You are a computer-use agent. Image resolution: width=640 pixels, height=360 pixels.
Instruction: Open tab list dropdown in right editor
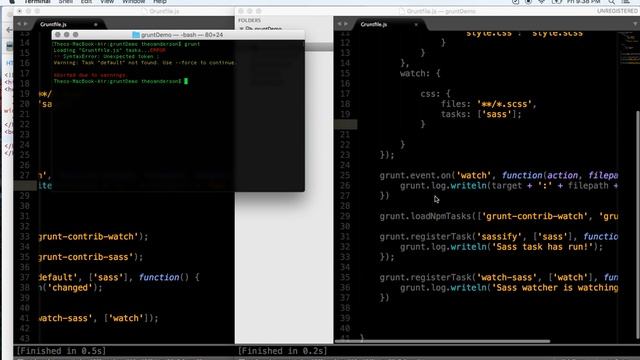[x=635, y=24]
